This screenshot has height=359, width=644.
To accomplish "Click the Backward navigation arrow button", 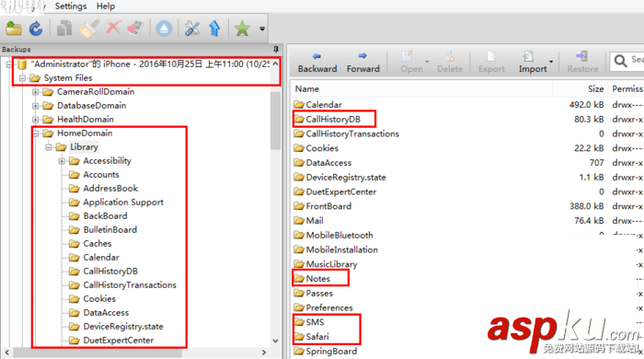I will 317,62.
